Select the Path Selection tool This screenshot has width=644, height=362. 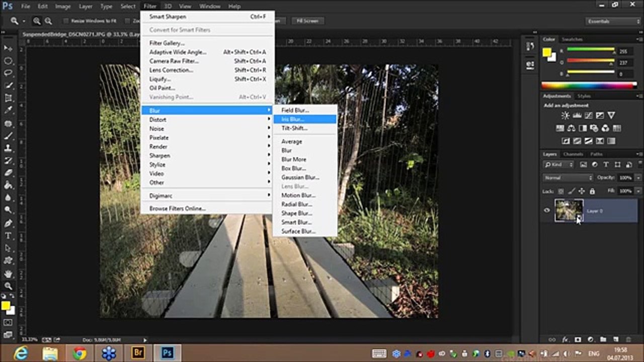[x=8, y=248]
